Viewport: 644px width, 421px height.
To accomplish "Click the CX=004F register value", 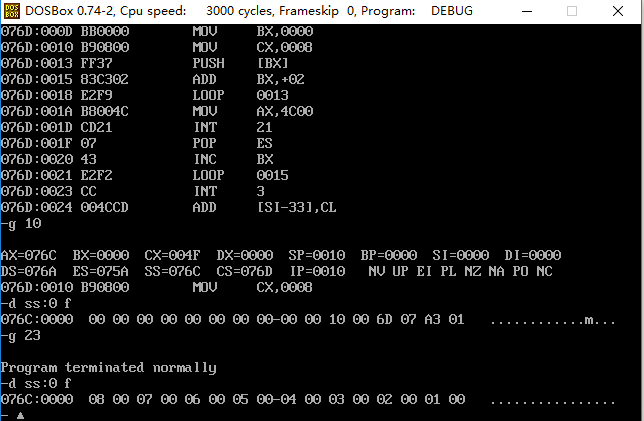I will coord(172,255).
